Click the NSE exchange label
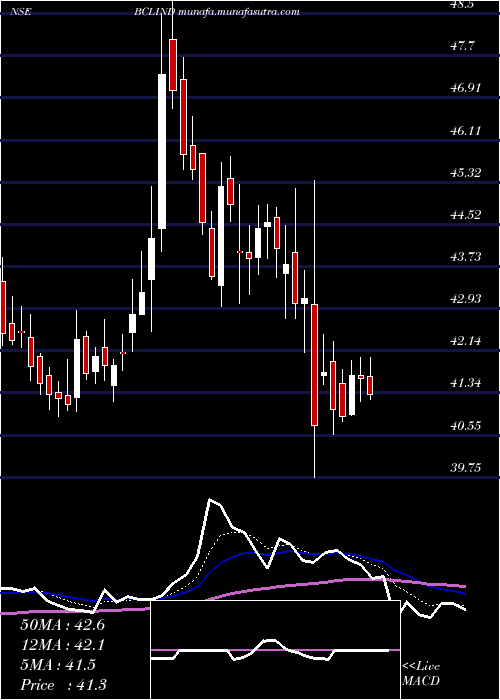This screenshot has width=500, height=700. (x=21, y=12)
